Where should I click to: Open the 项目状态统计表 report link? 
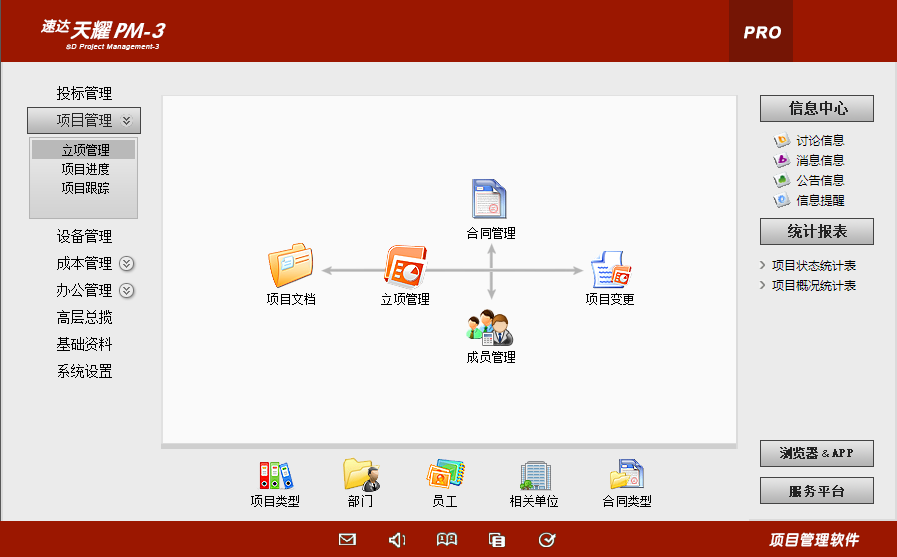(x=814, y=266)
